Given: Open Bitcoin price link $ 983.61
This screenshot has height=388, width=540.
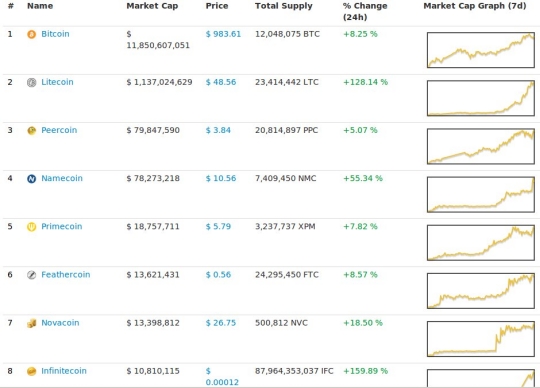Looking at the screenshot, I should pyautogui.click(x=223, y=34).
